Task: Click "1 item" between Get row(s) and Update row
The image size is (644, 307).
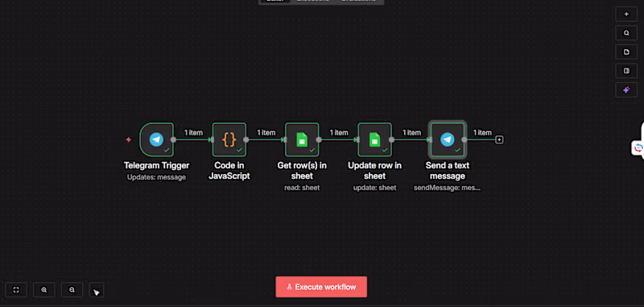Action: click(339, 133)
